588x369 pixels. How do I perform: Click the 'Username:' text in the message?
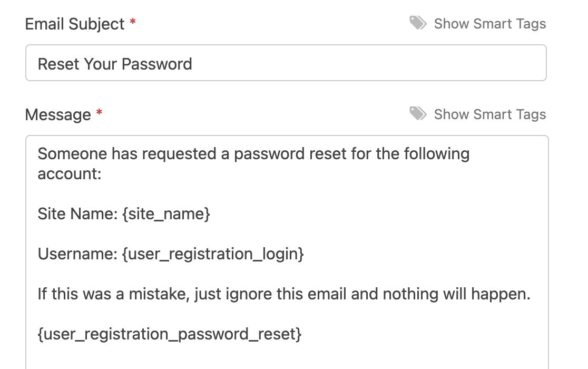pos(77,254)
